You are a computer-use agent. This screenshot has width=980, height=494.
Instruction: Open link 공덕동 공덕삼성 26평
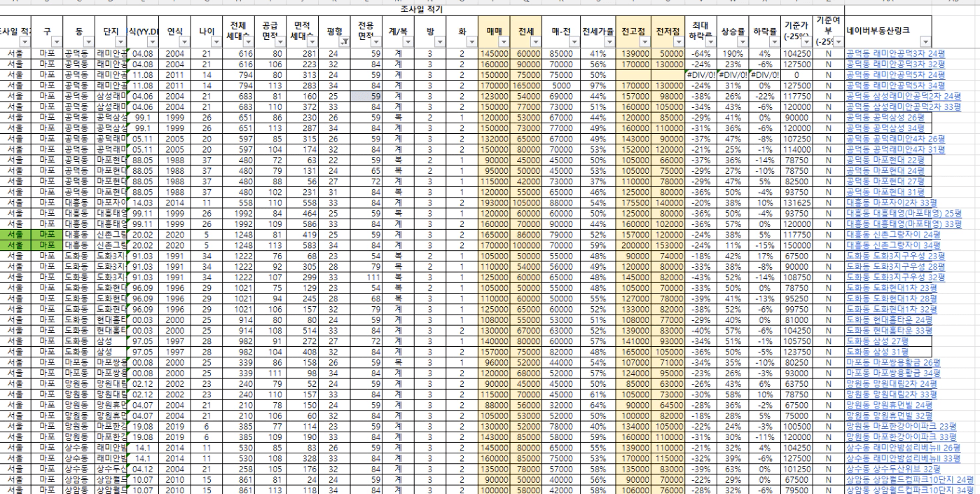click(x=884, y=118)
